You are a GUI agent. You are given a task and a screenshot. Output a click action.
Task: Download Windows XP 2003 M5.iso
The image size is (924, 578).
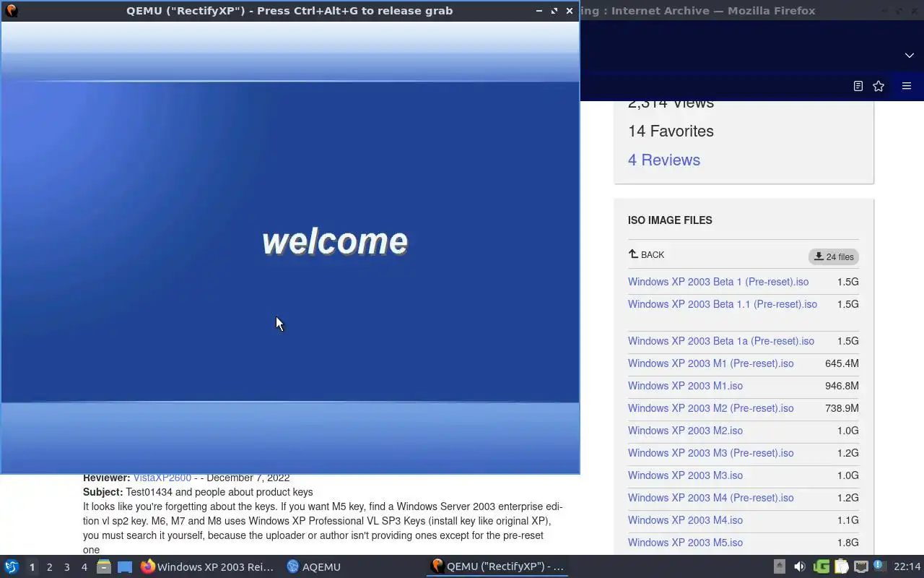tap(685, 543)
